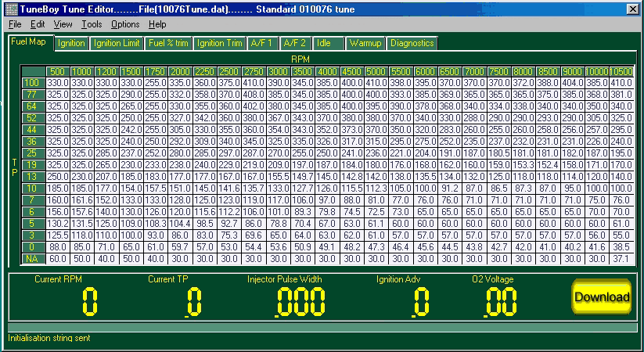Open the View menu
Image resolution: width=644 pixels, height=352 pixels.
63,24
